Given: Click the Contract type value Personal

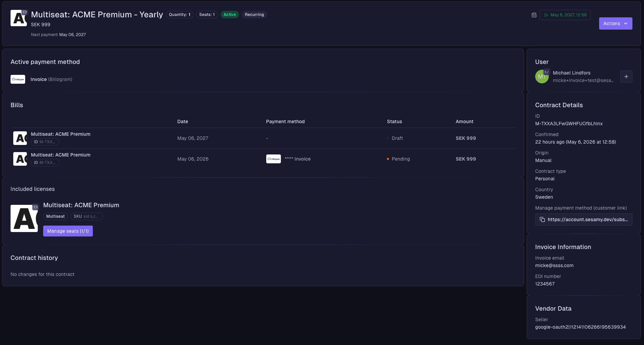Looking at the screenshot, I should (545, 179).
